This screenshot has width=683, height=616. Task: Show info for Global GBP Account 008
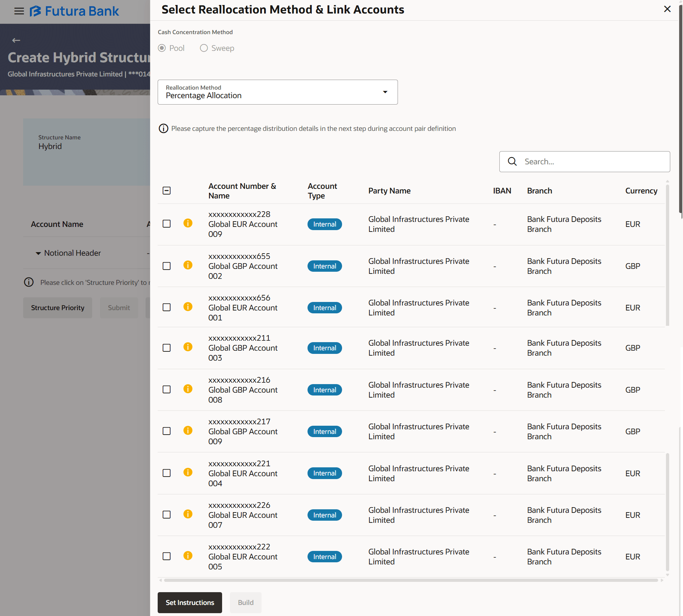(x=188, y=389)
